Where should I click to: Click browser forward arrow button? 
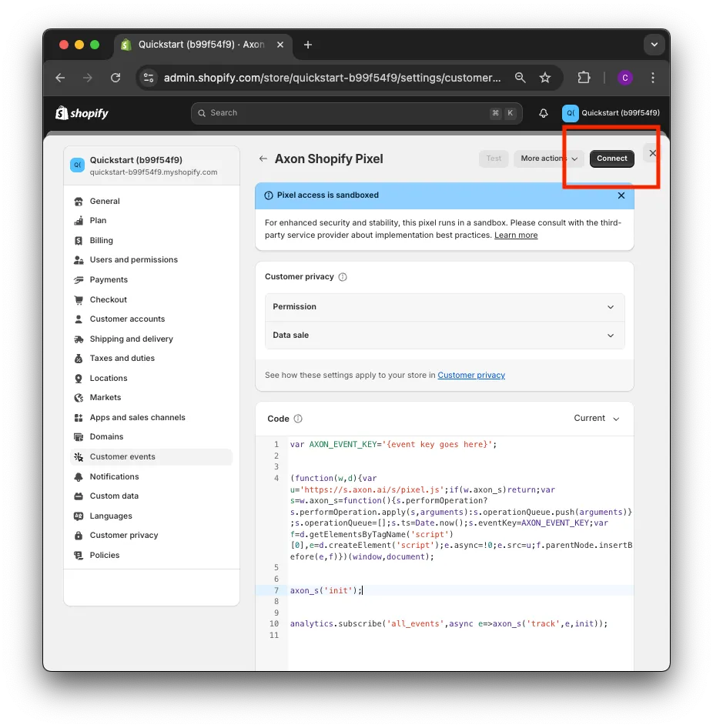(x=87, y=78)
